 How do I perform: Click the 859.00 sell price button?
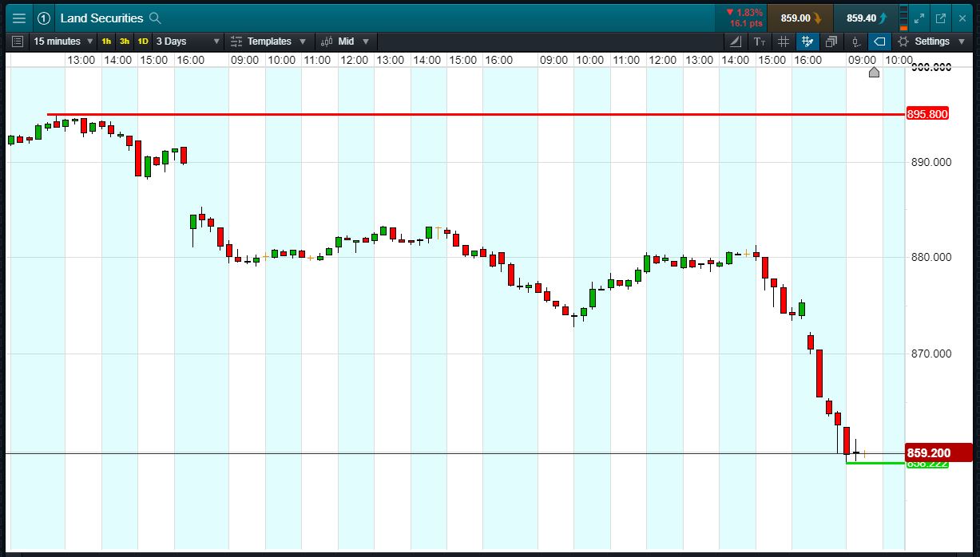click(800, 18)
